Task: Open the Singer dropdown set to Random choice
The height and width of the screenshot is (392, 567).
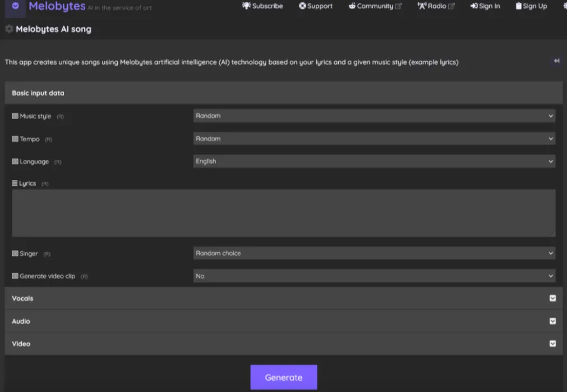Action: [x=374, y=253]
